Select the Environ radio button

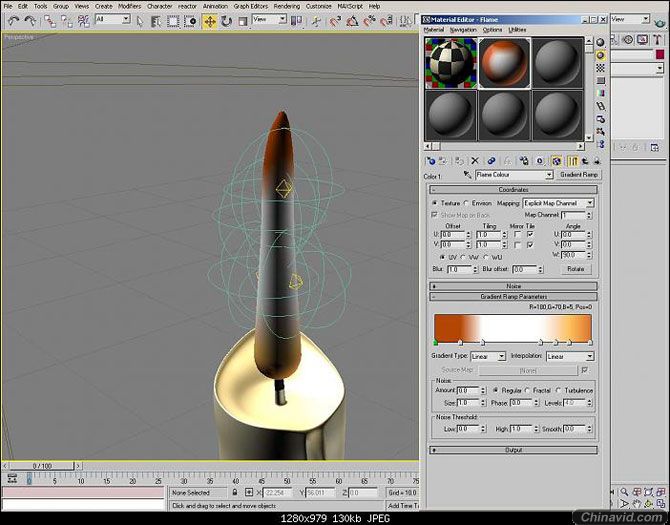click(466, 203)
